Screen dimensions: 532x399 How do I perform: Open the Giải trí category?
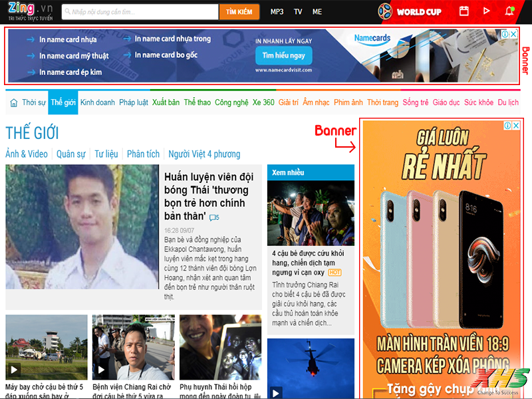click(x=289, y=102)
